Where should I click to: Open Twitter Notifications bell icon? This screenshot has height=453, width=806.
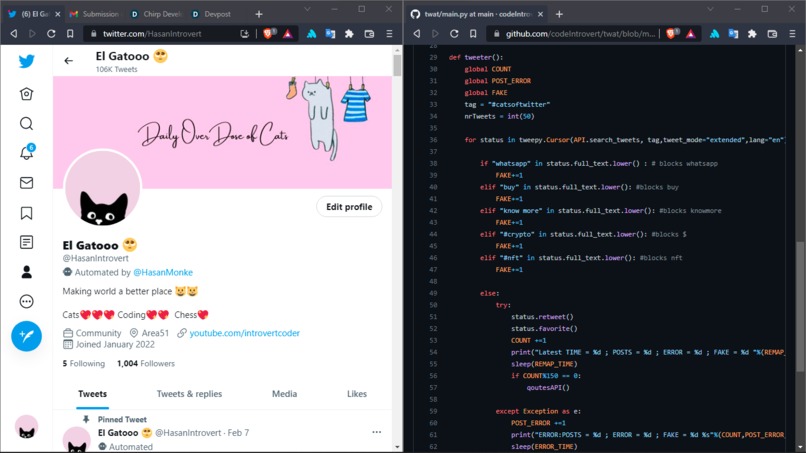(27, 153)
